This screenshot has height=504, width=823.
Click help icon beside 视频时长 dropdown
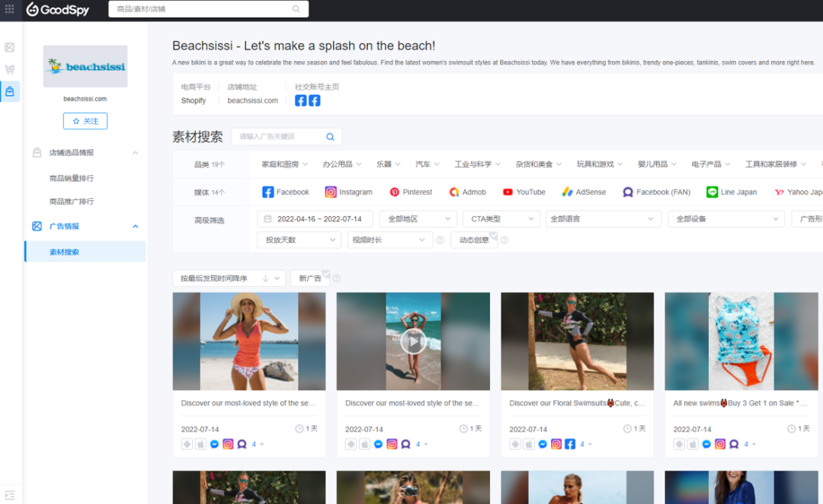tap(440, 241)
